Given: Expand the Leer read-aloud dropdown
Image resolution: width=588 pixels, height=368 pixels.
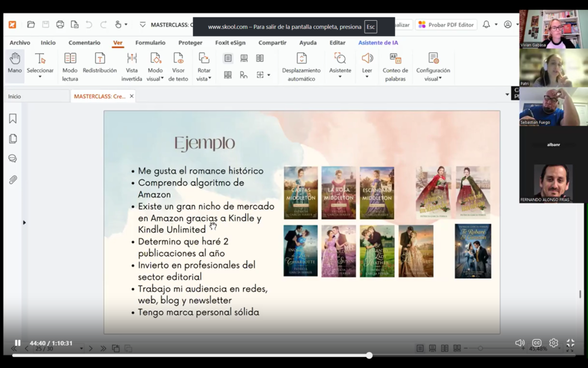Looking at the screenshot, I should pyautogui.click(x=367, y=77).
